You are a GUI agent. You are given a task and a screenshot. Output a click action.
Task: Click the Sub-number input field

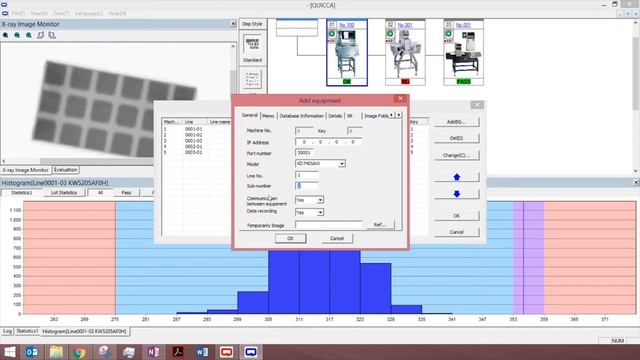click(x=307, y=186)
